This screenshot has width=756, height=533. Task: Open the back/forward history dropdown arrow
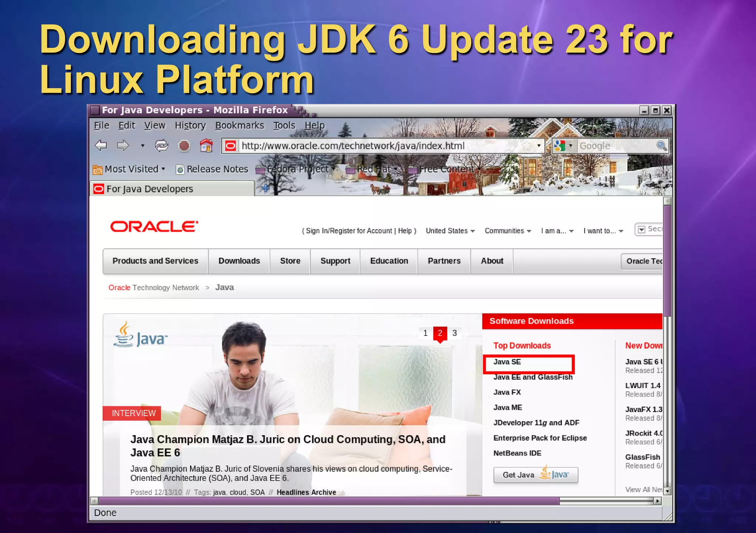pos(142,146)
